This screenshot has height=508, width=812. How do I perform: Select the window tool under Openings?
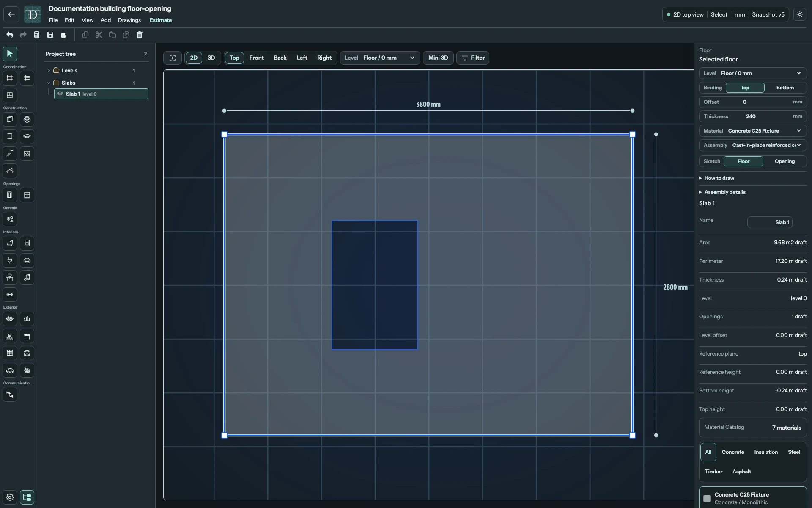(x=27, y=195)
